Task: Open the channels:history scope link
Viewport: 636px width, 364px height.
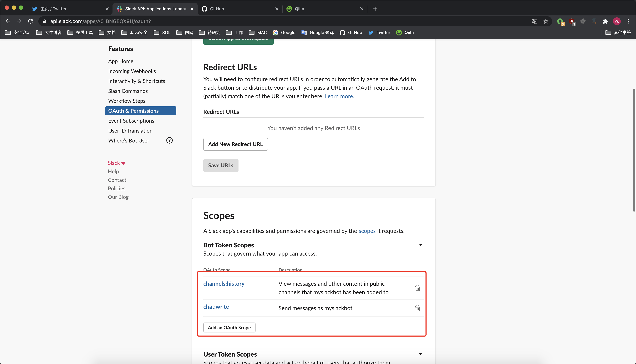Action: [224, 284]
